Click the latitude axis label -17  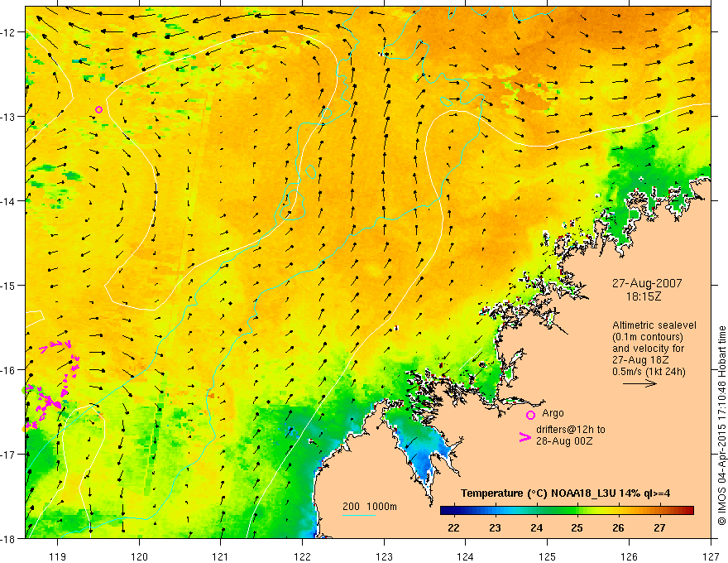(9, 455)
